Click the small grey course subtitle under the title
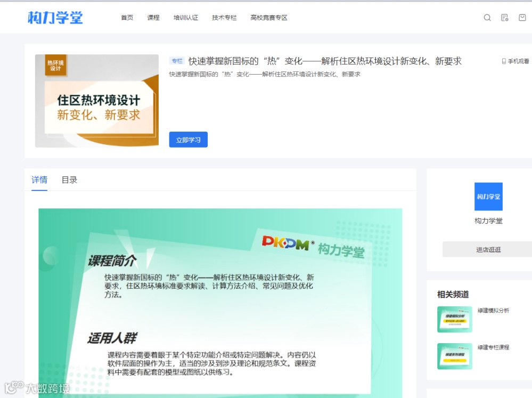The image size is (532, 398). pyautogui.click(x=265, y=75)
